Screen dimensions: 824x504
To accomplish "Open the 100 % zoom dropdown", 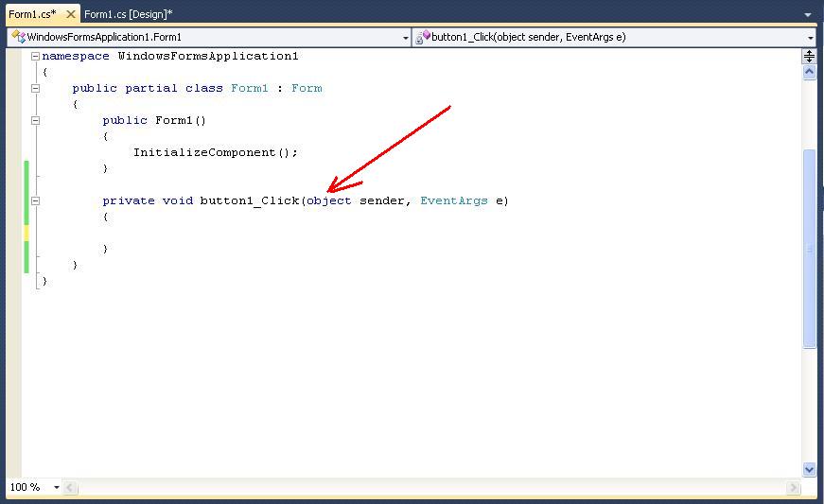I will 56,487.
